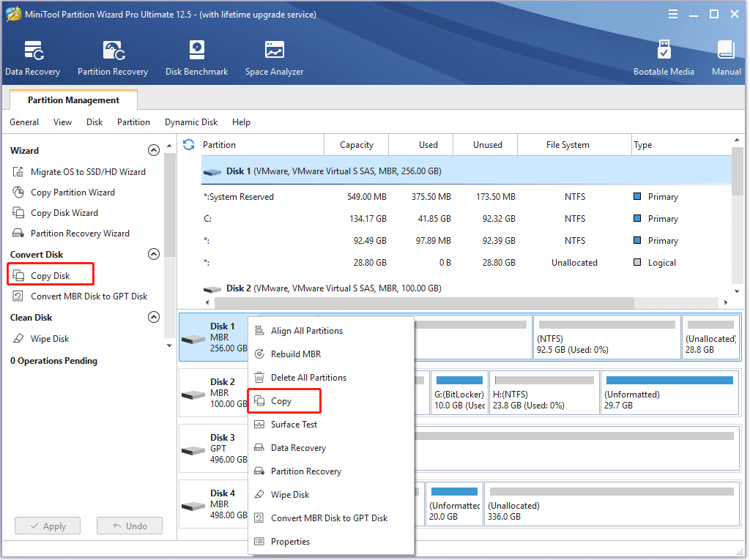Open Disk Benchmark tool

coord(196,58)
